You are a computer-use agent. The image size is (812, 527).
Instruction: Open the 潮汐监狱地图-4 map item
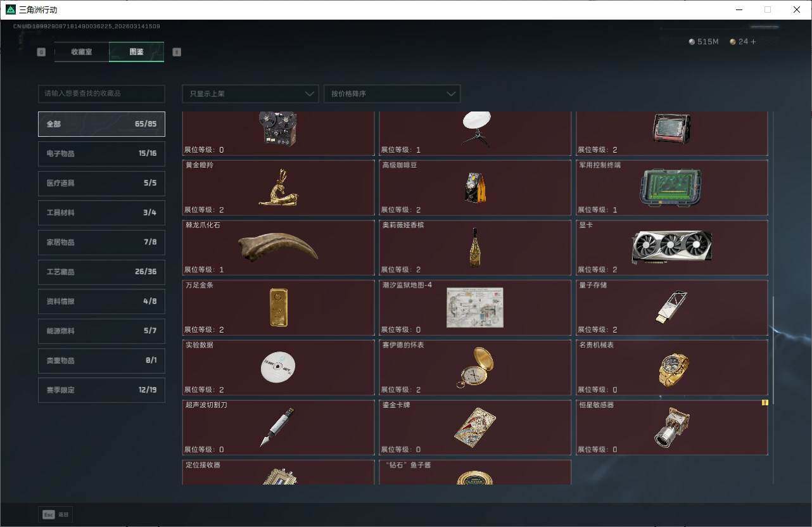475,308
